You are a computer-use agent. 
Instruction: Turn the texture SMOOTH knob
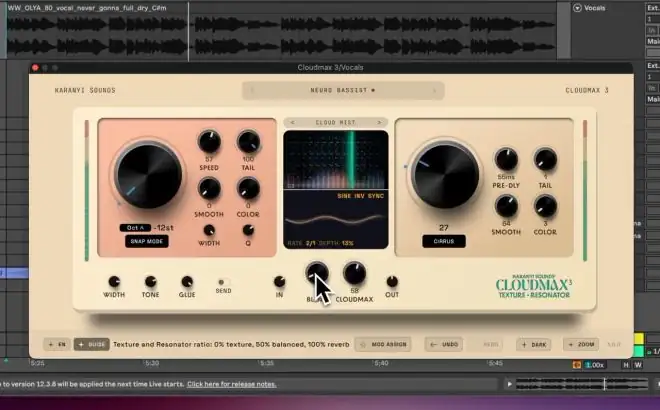point(209,189)
